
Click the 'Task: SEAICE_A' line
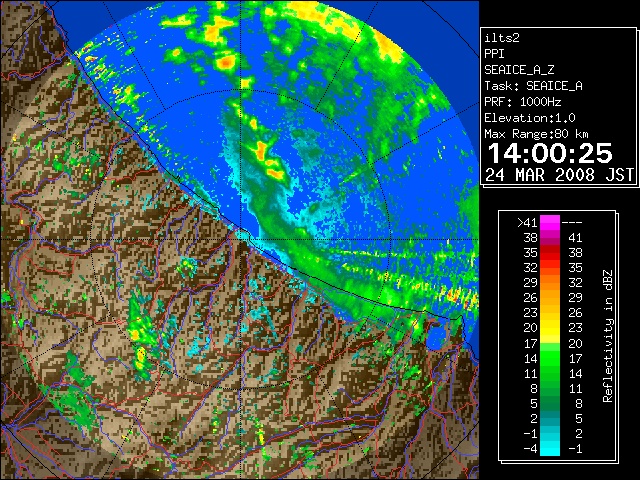tap(533, 86)
